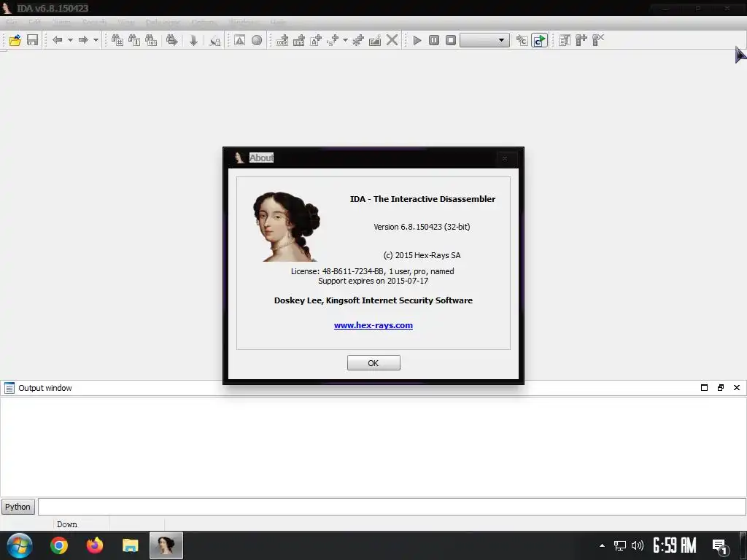Screen dimensions: 747x560
Task: Click the search-next binoculars arrow icon
Action: 172,40
